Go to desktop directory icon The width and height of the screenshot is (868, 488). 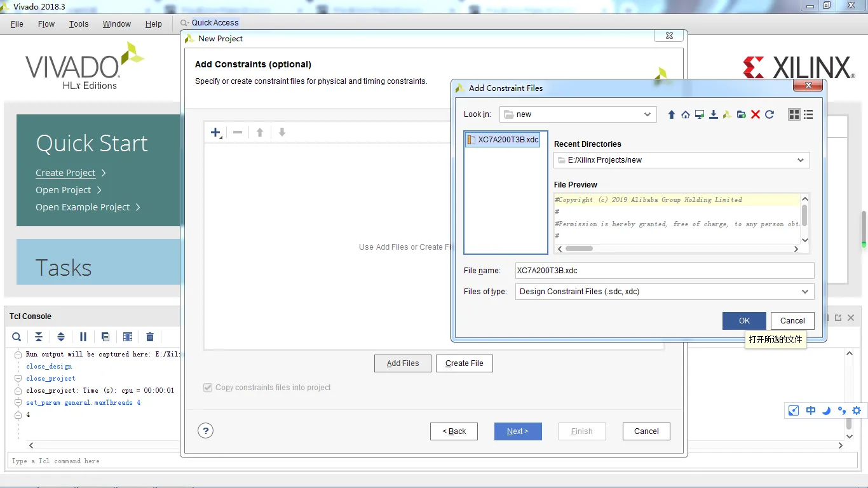coord(700,114)
